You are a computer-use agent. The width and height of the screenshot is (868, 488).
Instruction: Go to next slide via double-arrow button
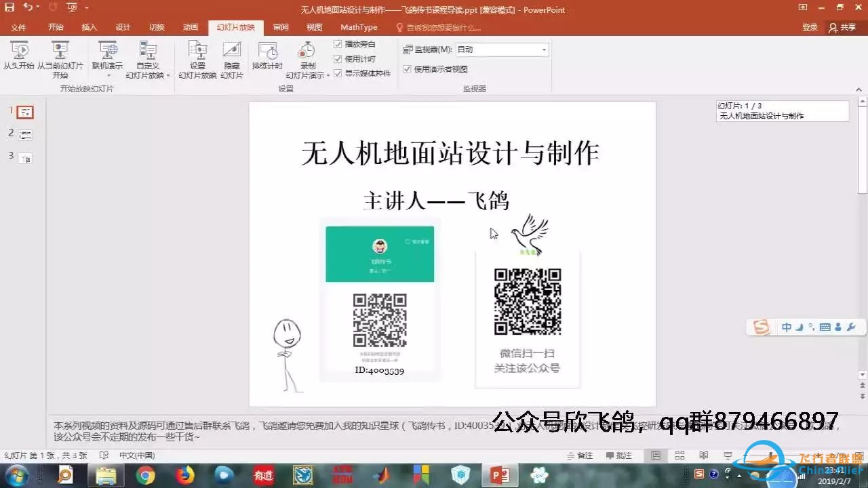click(863, 396)
